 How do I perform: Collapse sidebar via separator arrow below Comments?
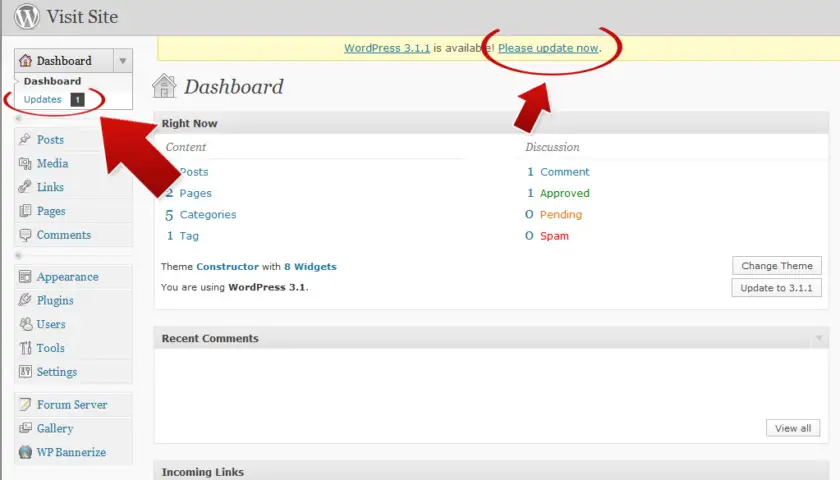click(x=18, y=256)
